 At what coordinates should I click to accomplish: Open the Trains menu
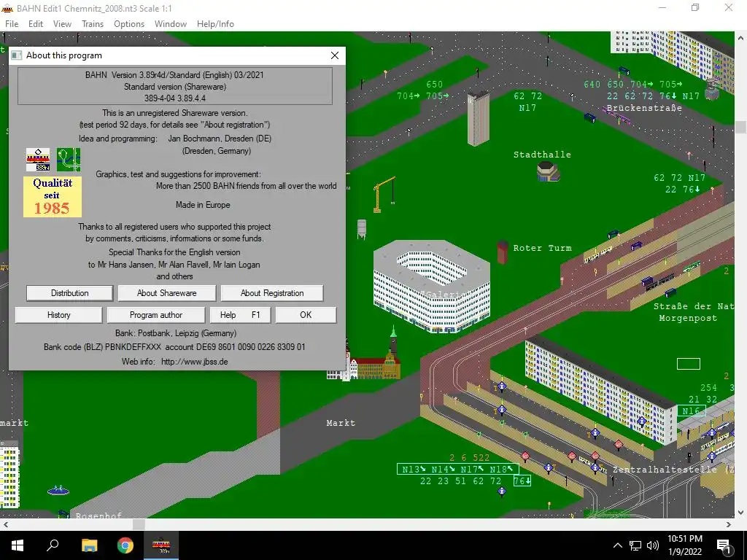(x=93, y=24)
